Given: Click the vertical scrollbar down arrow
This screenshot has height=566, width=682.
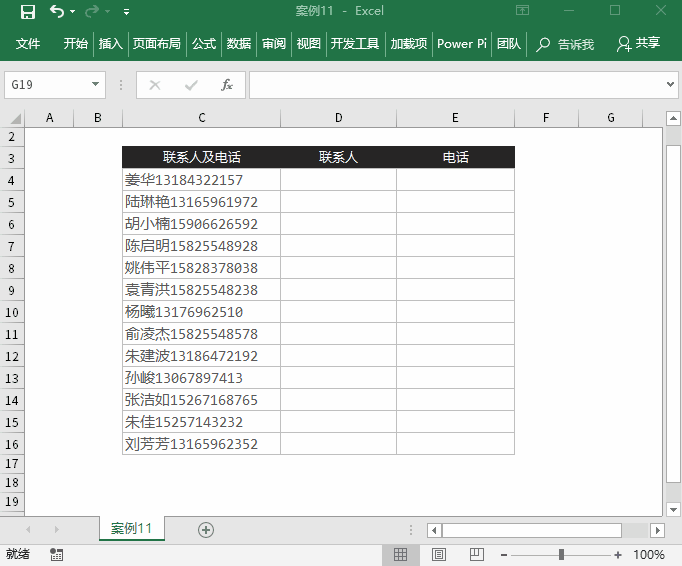Looking at the screenshot, I should point(673,509).
